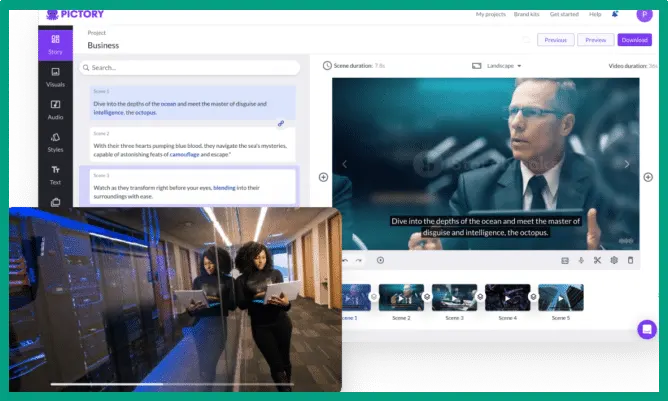668x401 pixels.
Task: Click the circular play icon under preview
Action: [380, 260]
